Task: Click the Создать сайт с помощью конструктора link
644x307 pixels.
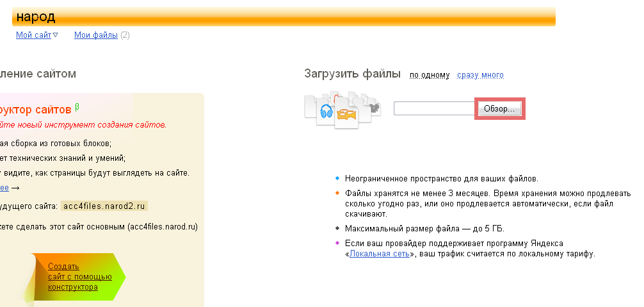Action: pyautogui.click(x=79, y=276)
